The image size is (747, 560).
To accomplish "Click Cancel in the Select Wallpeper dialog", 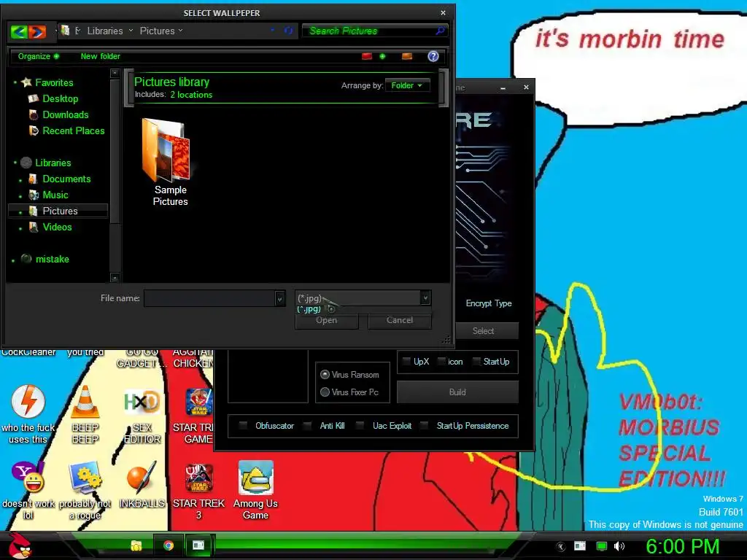I will point(400,321).
